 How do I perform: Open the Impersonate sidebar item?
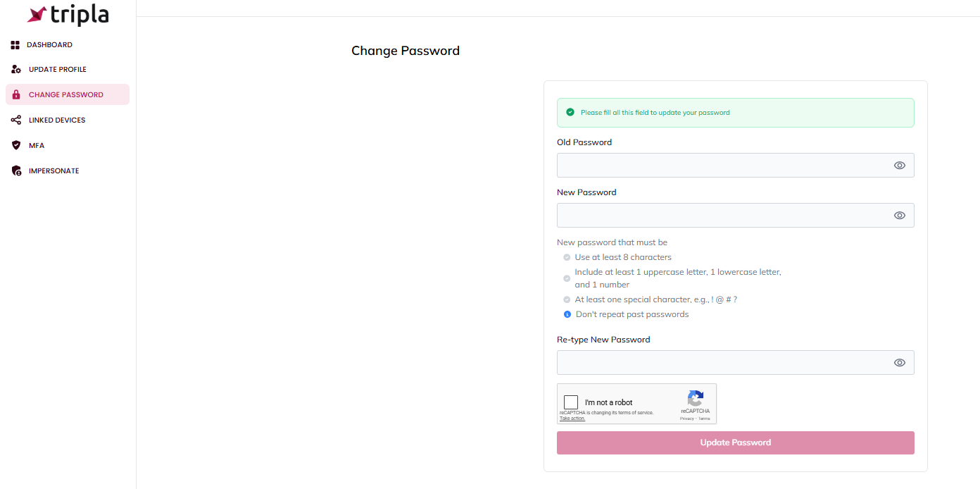54,171
